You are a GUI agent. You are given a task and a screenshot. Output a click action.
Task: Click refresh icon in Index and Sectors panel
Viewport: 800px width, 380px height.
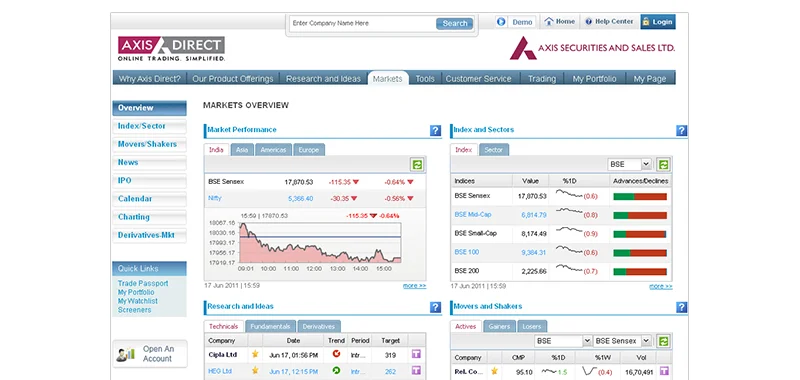coord(663,164)
